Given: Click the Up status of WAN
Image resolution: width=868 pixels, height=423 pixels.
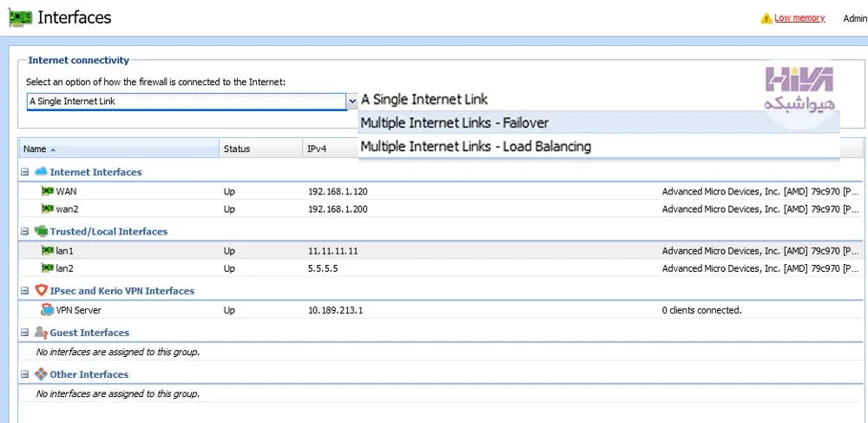Looking at the screenshot, I should 229,192.
